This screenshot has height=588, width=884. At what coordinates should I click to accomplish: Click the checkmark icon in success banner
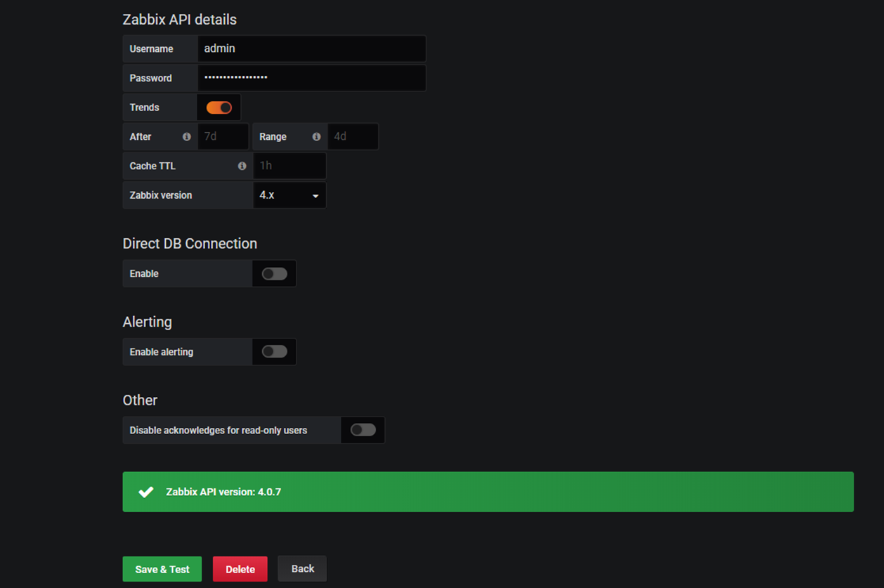(x=145, y=492)
